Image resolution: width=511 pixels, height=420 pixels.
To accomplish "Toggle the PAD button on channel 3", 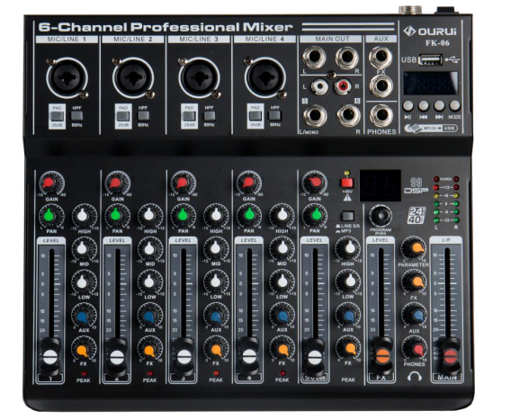I will (x=189, y=116).
